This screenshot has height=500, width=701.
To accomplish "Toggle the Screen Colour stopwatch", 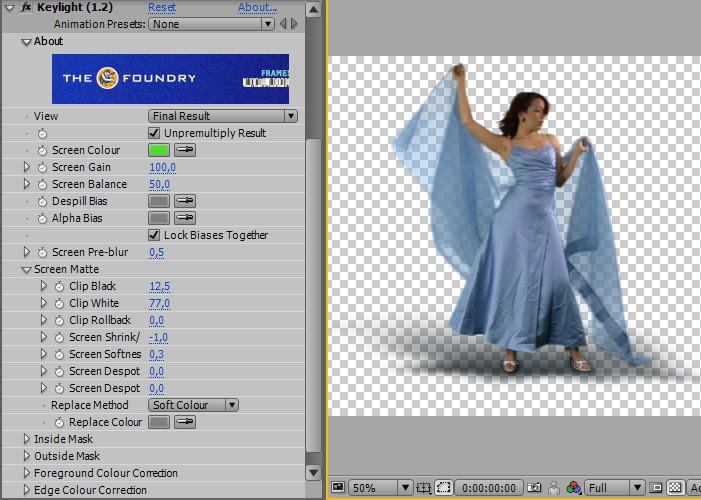I will pyautogui.click(x=42, y=150).
